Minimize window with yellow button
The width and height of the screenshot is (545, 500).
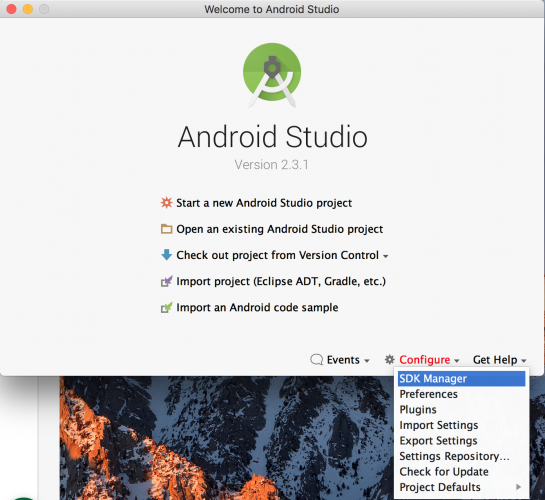tap(28, 9)
